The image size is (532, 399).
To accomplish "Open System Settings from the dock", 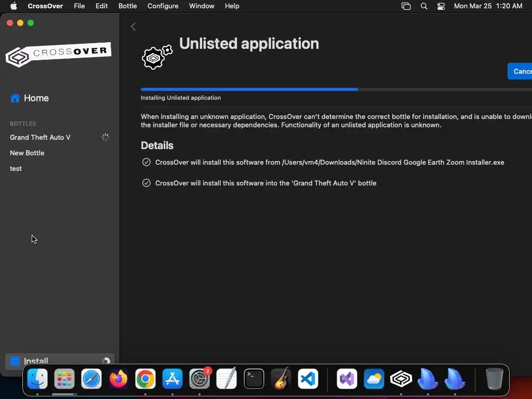I will point(199,379).
